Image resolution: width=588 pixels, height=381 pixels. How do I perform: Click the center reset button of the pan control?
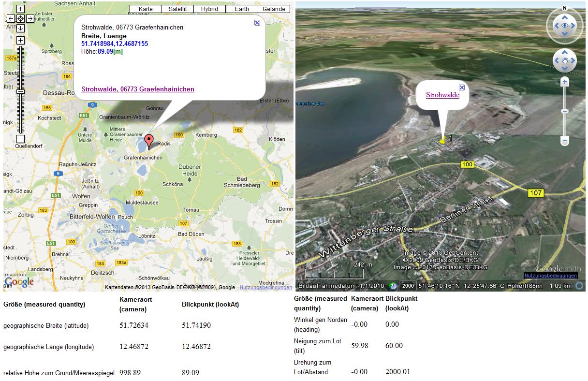coord(20,18)
